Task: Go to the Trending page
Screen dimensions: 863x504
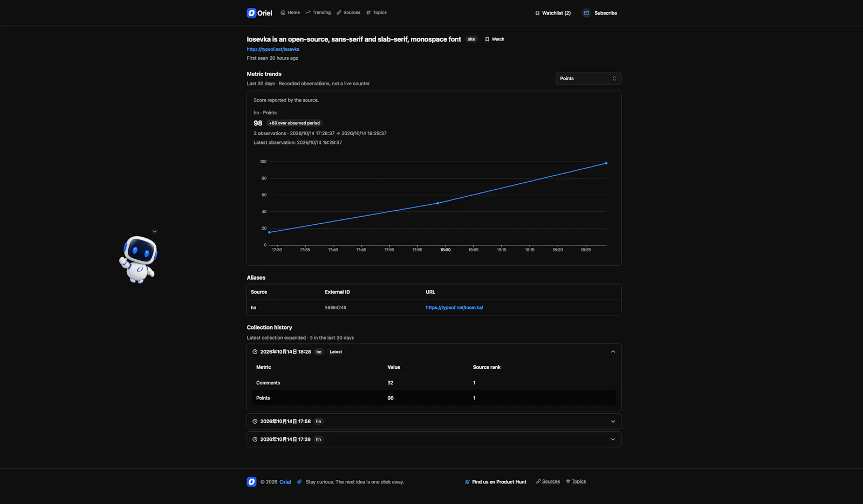Action: click(x=318, y=12)
